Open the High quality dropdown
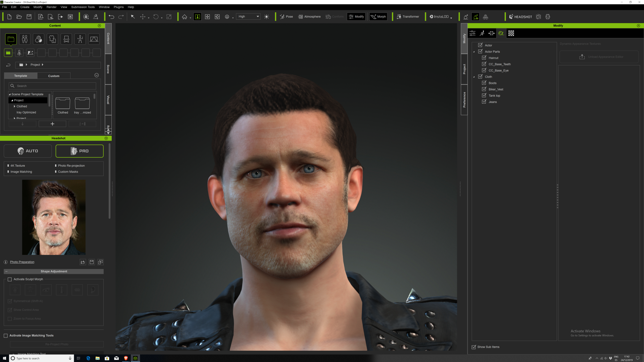Screen dimensions: 644x362 tap(248, 16)
